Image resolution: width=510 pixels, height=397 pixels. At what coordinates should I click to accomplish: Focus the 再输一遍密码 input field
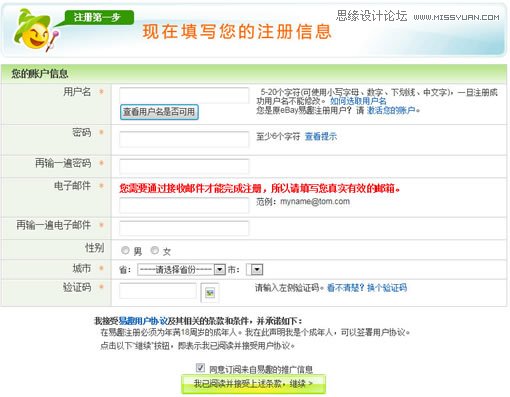pos(184,166)
